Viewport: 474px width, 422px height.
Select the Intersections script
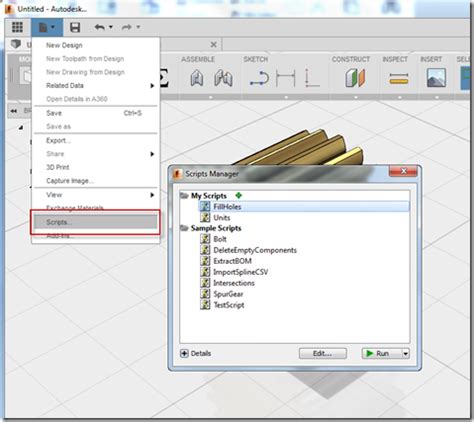pyautogui.click(x=227, y=283)
